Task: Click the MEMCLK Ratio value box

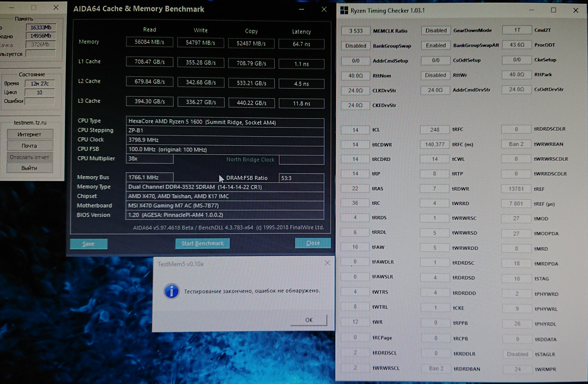Action: pos(355,31)
